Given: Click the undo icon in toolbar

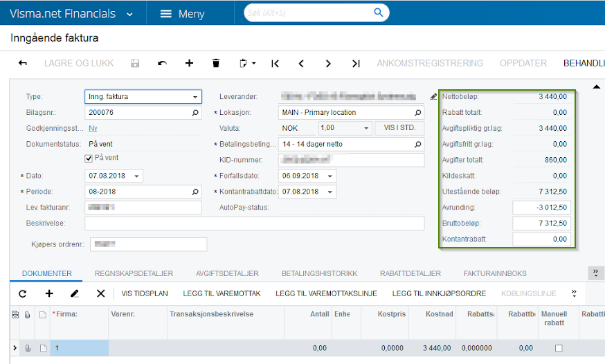Looking at the screenshot, I should (x=162, y=63).
